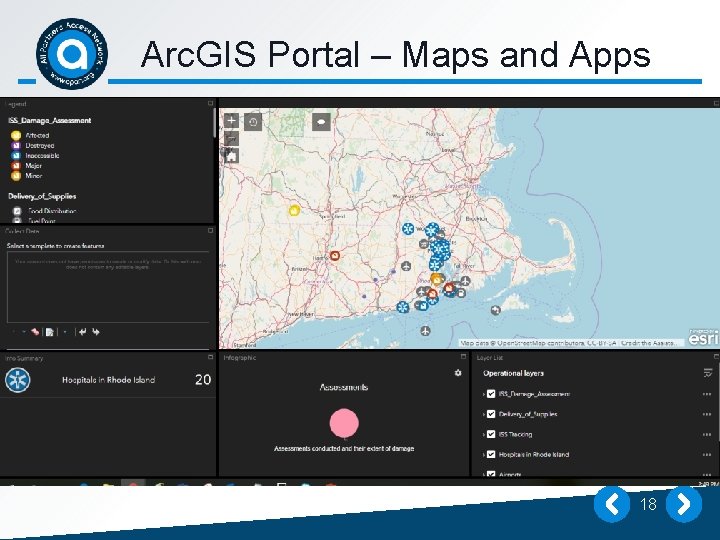Click 'Assessments conducted and their extent of damage'
The height and width of the screenshot is (540, 720).
(x=344, y=449)
